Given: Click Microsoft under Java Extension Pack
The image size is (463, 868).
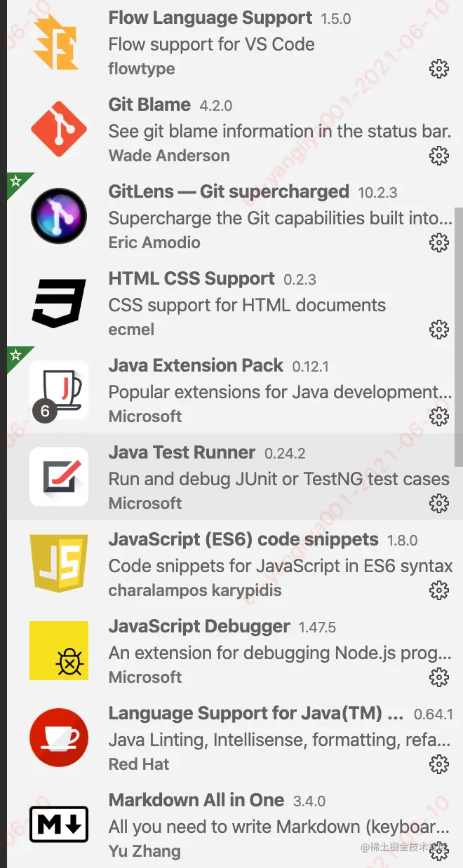Looking at the screenshot, I should click(x=145, y=416).
